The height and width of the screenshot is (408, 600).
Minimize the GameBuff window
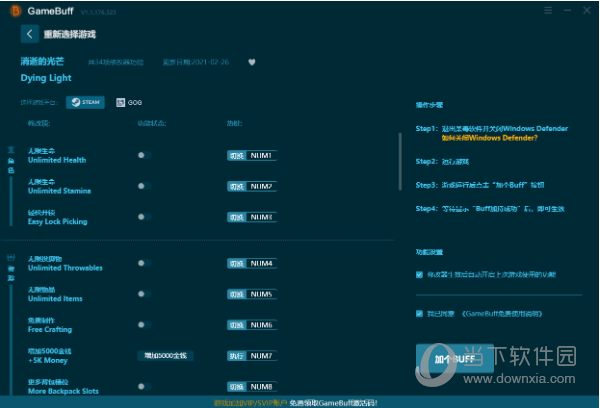567,11
